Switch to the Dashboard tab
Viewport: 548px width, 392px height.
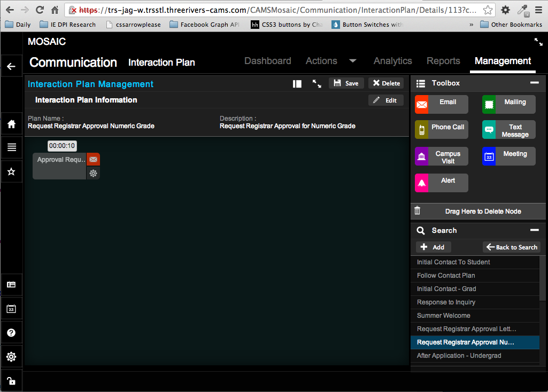coord(267,61)
